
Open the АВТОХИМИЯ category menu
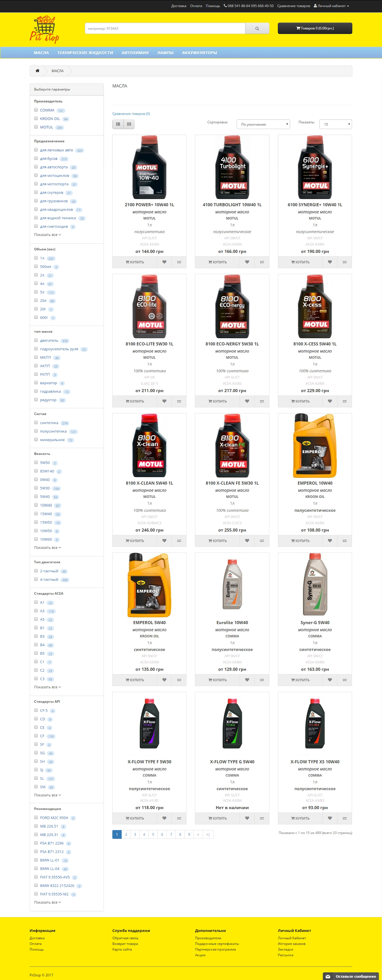coord(135,53)
